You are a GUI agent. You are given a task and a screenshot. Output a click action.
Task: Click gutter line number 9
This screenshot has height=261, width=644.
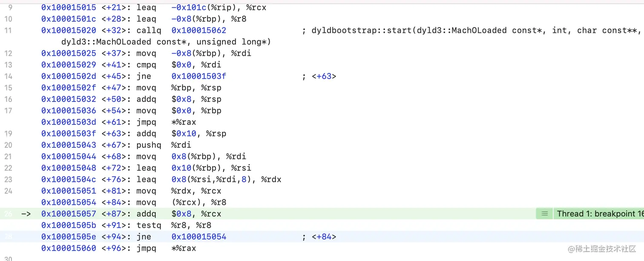[x=10, y=8]
